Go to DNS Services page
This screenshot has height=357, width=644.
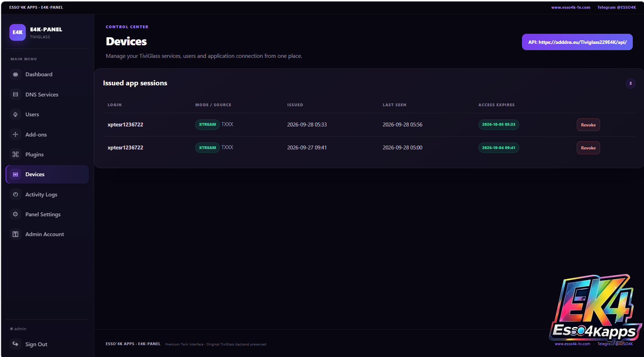click(47, 94)
